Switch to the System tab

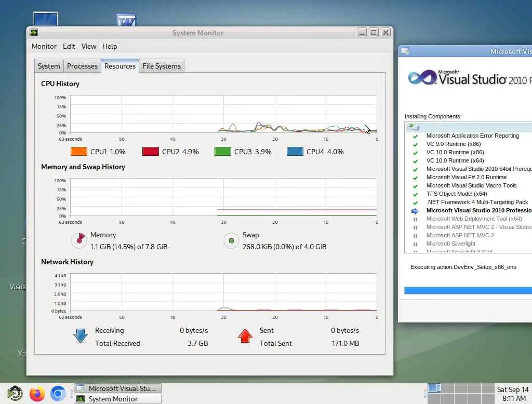point(49,66)
